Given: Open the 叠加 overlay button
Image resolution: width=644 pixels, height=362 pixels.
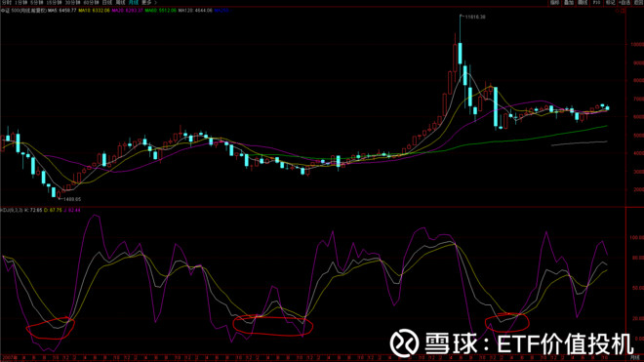Looking at the screenshot, I should (569, 3).
